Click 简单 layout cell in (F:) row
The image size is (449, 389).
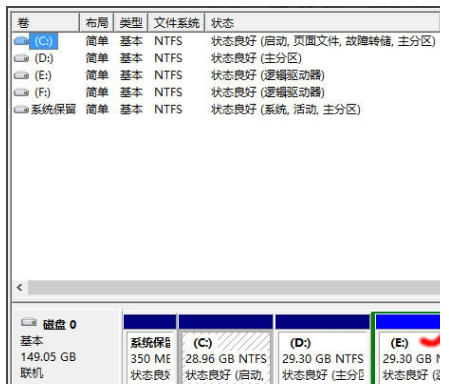click(x=97, y=92)
